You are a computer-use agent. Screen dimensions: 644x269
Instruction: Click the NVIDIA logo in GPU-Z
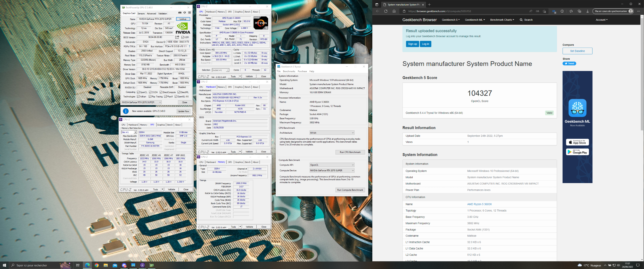(183, 28)
